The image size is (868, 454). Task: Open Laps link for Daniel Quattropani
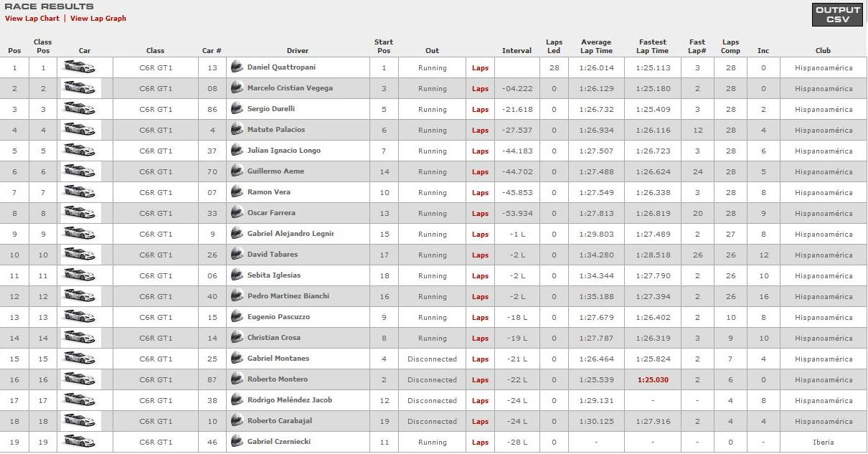[x=480, y=68]
